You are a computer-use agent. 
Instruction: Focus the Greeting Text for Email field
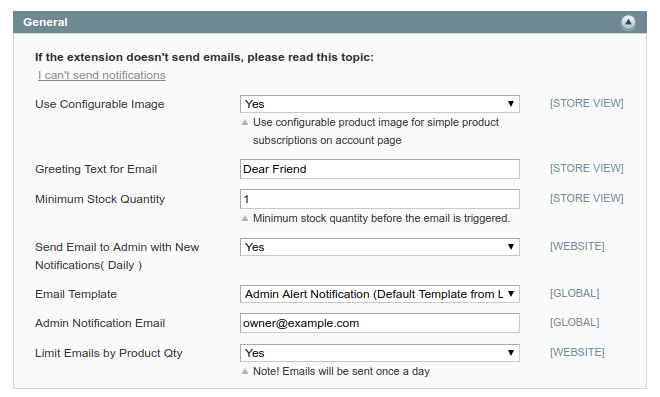(x=380, y=169)
